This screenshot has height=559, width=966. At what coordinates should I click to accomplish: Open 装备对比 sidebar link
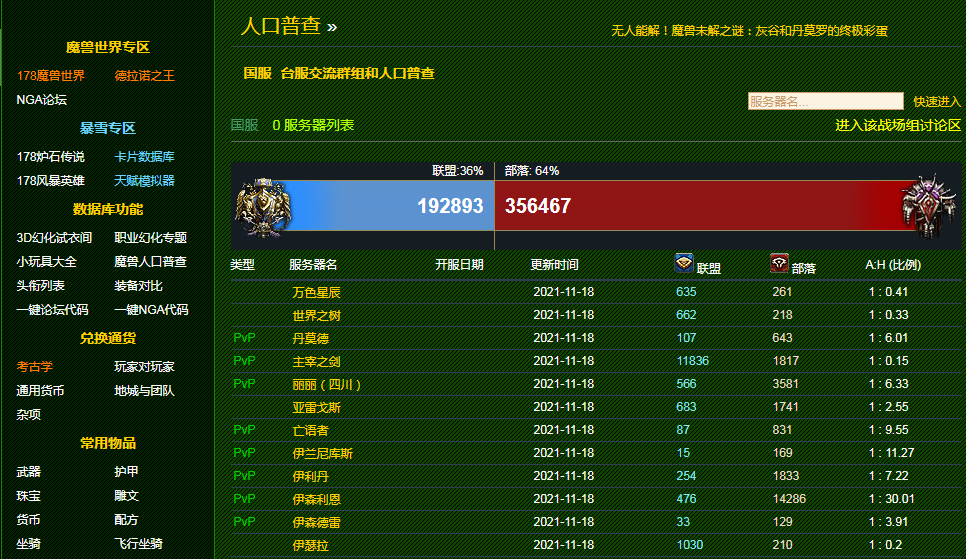(x=138, y=285)
